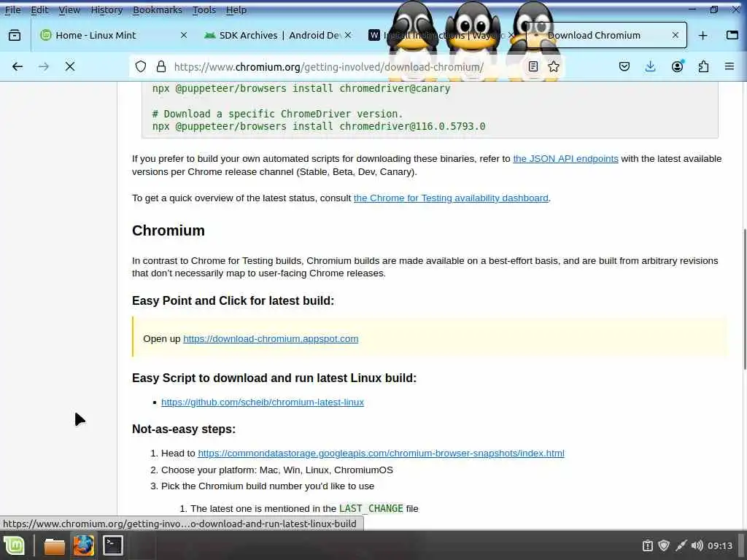This screenshot has width=747, height=560.
Task: Open the tracking protection shield icon
Action: [141, 66]
